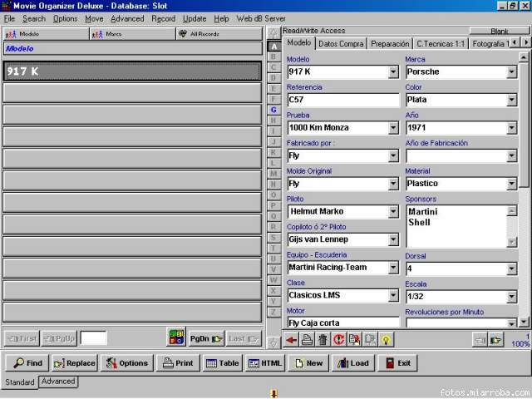Click the copy record icon

pyautogui.click(x=354, y=339)
